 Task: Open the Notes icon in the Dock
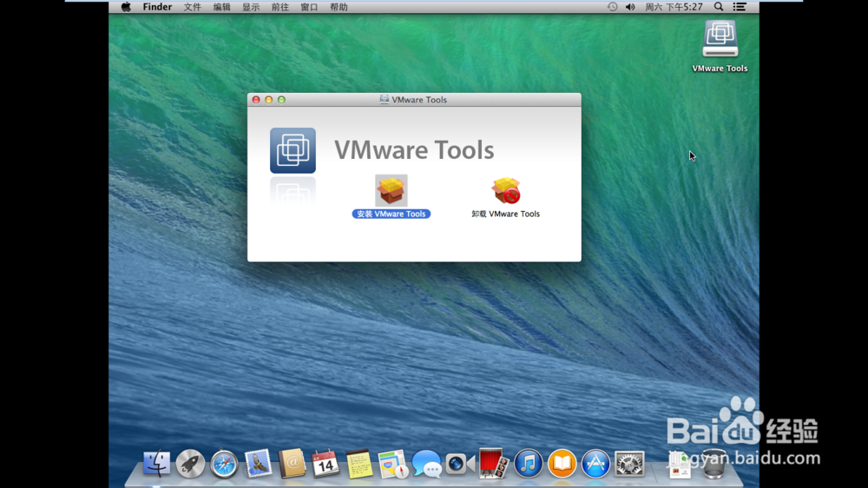coord(359,463)
